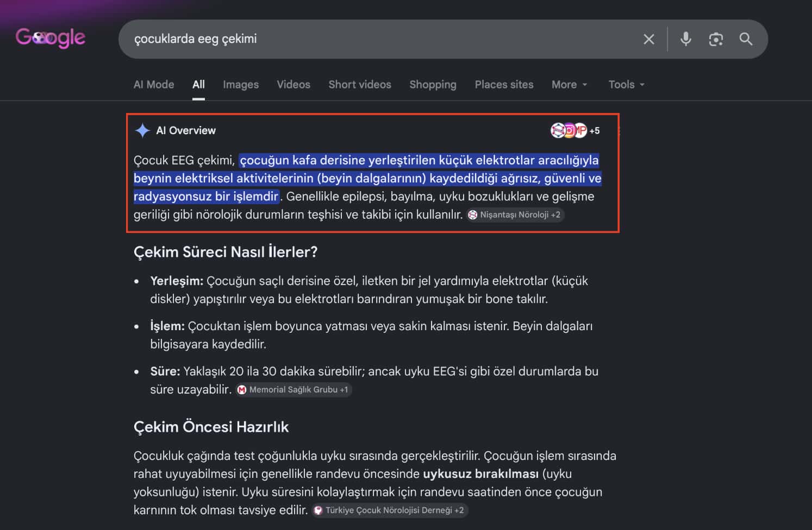Screen dimensions: 812x530
Task: Expand the Tools dropdown
Action: [x=626, y=85]
